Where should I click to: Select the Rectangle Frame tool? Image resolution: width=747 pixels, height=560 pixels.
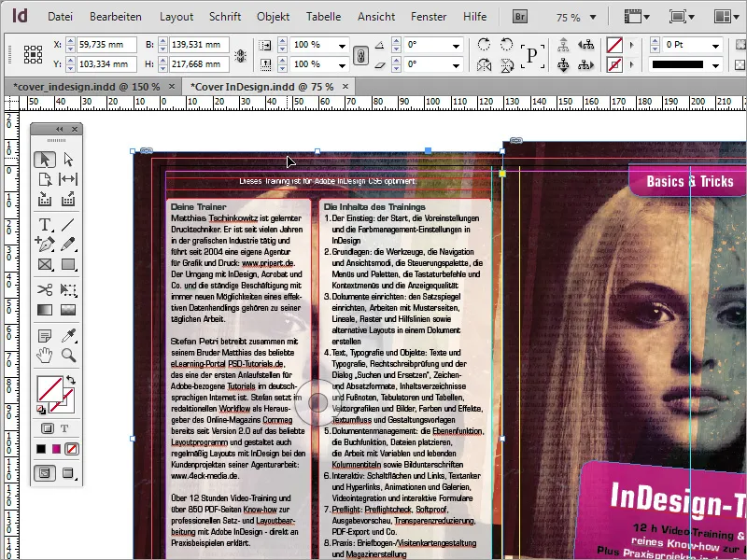(45, 264)
